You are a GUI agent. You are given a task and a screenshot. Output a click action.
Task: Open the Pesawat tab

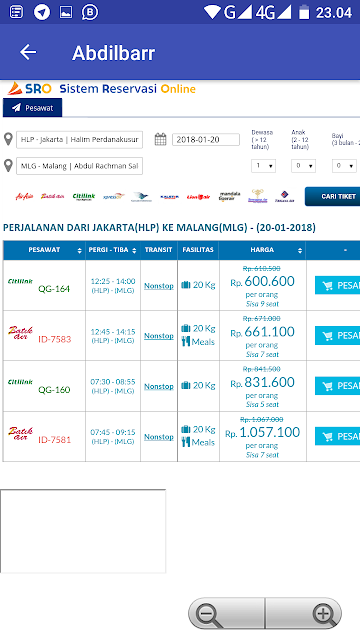pyautogui.click(x=33, y=108)
